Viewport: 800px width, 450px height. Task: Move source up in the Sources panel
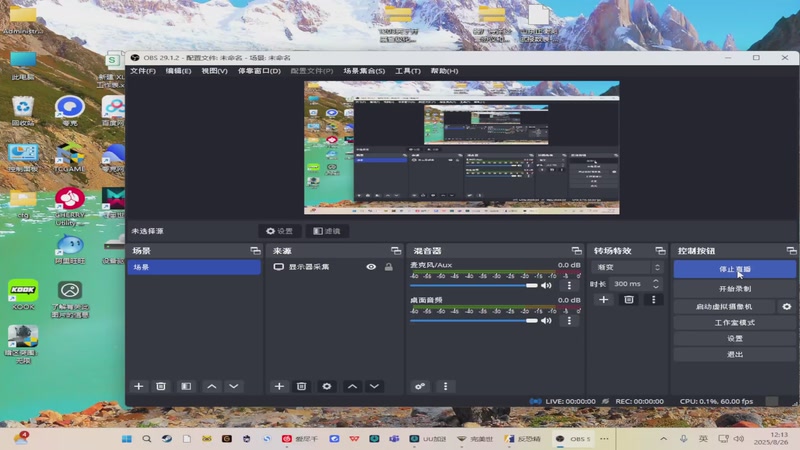352,386
